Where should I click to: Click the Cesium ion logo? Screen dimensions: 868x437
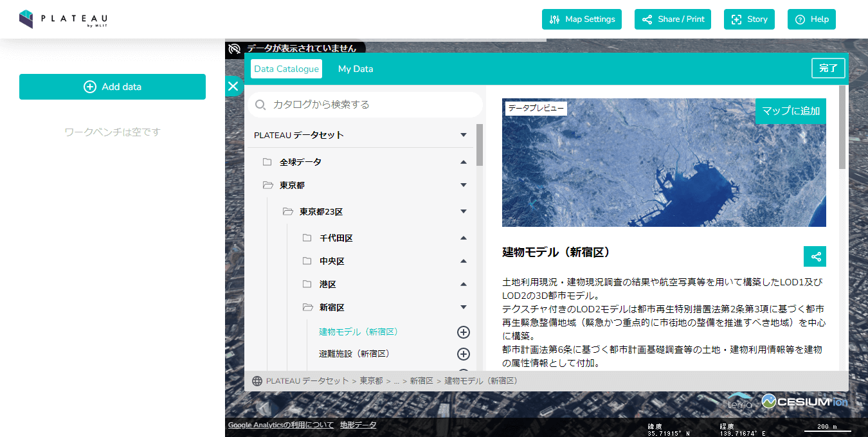[804, 402]
